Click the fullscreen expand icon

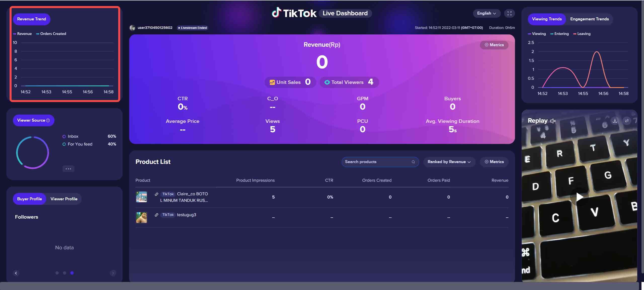click(509, 13)
